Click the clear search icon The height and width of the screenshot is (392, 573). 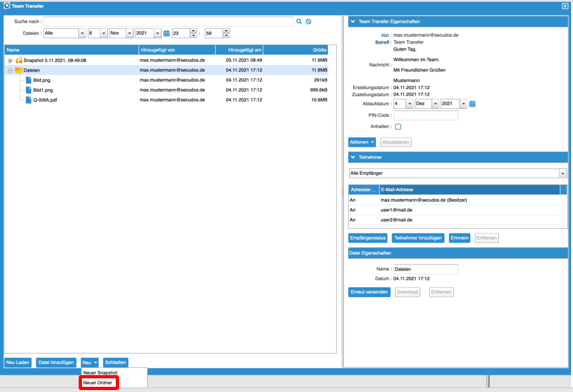tap(308, 21)
